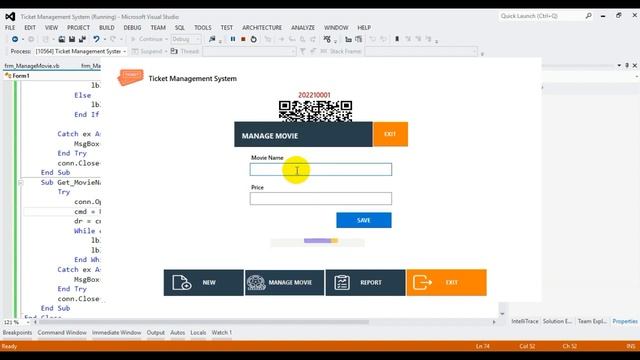The height and width of the screenshot is (360, 640).
Task: Click the exit arrow icon on bottom EXIT
Action: coord(422,282)
